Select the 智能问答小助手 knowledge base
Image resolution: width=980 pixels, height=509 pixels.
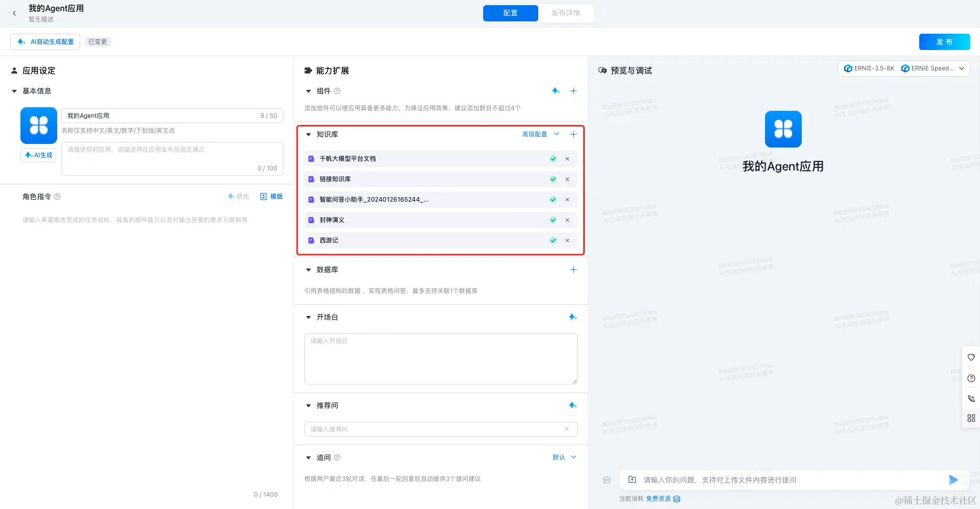441,200
